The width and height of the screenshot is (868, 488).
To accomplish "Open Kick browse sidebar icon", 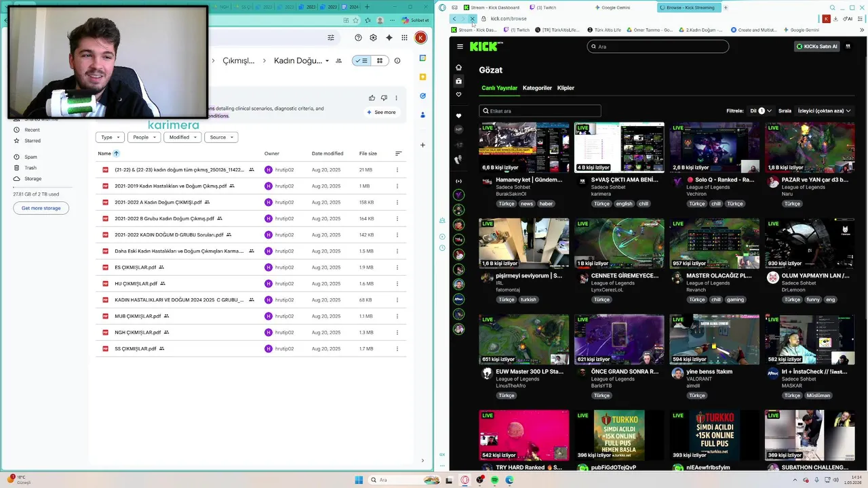I will 458,81.
